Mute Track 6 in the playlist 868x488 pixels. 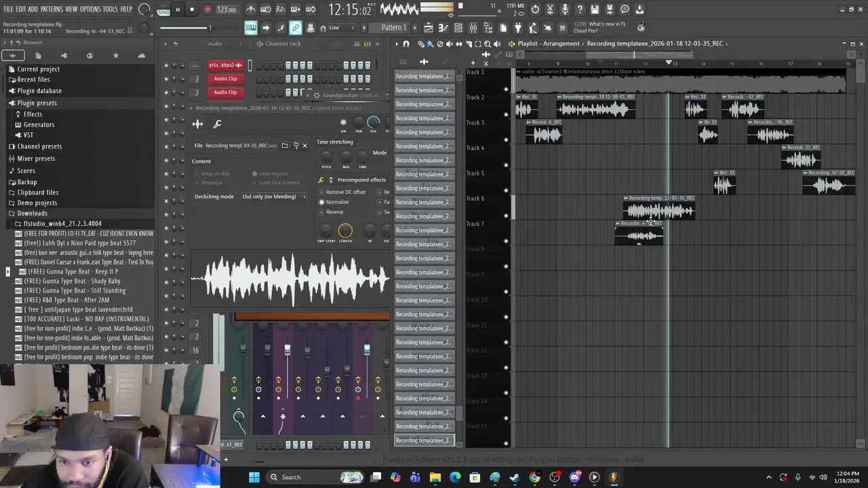[506, 216]
